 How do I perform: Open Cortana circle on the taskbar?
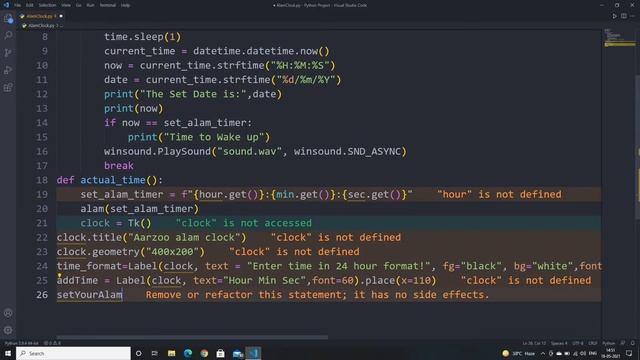click(138, 353)
